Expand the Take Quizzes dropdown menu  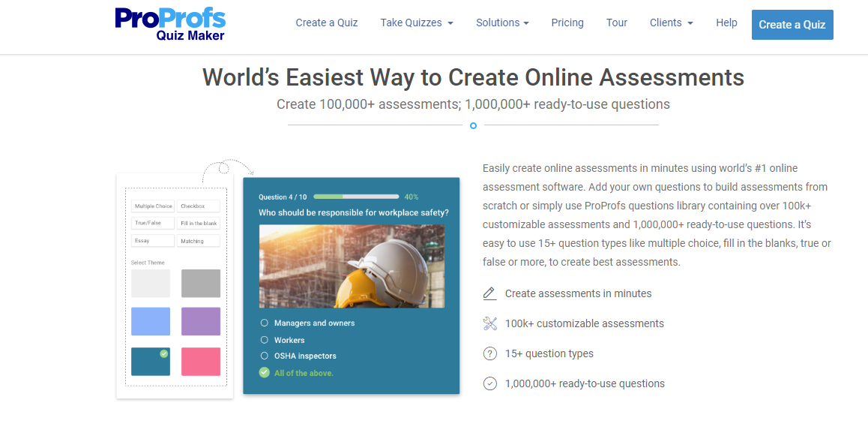pyautogui.click(x=416, y=23)
